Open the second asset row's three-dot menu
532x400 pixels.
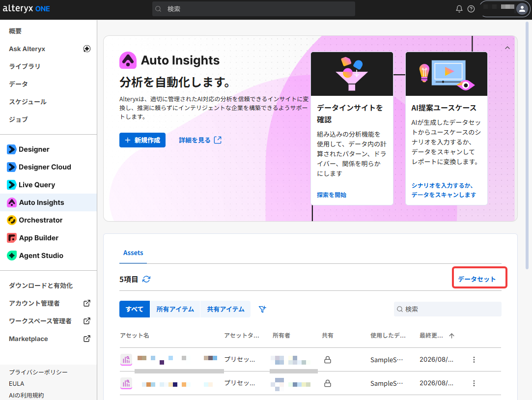coord(474,383)
